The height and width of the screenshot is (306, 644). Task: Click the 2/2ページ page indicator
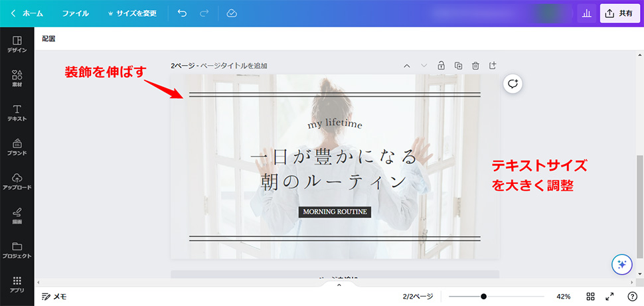coord(418,296)
